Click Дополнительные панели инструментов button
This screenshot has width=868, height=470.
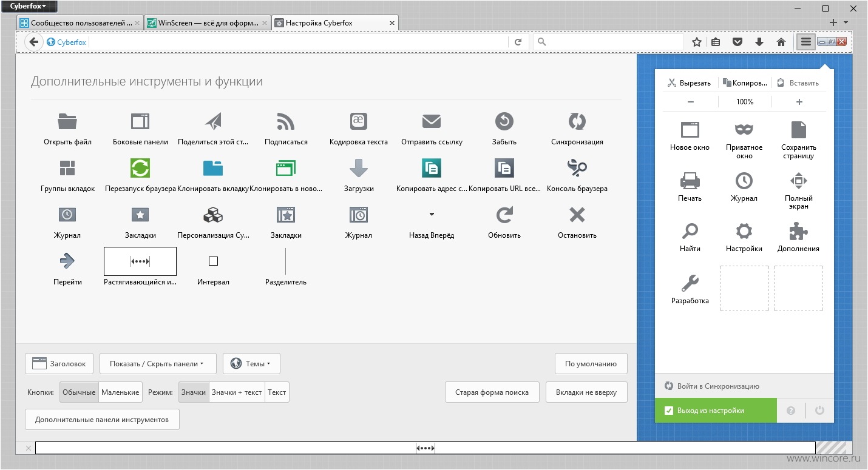pyautogui.click(x=102, y=420)
